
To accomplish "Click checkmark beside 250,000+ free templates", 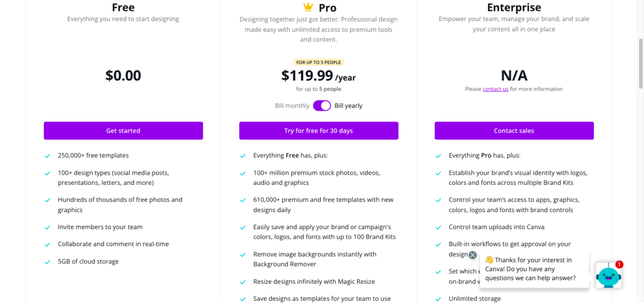I will point(48,156).
